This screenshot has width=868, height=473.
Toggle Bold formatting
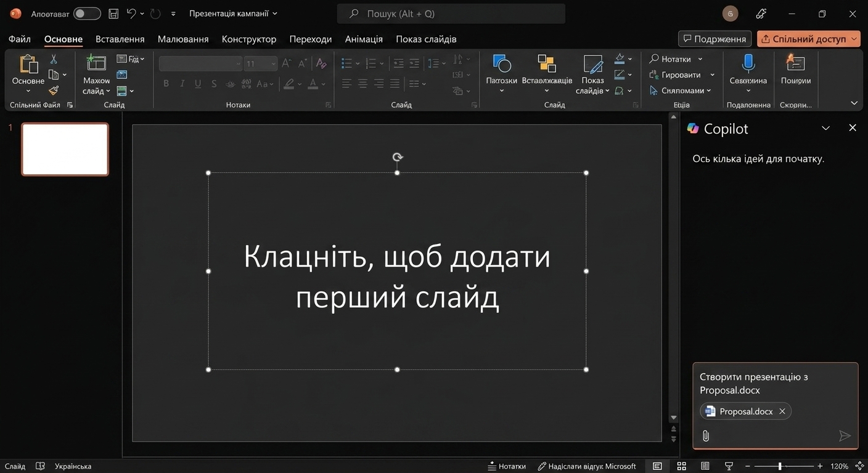coord(166,84)
